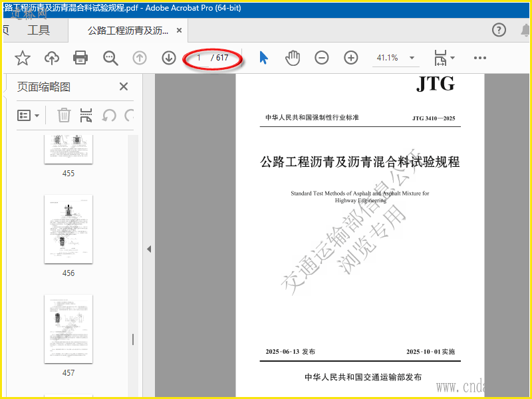Screen dimensions: 532x399
Task: Switch to the 工具 tab
Action: pyautogui.click(x=39, y=30)
